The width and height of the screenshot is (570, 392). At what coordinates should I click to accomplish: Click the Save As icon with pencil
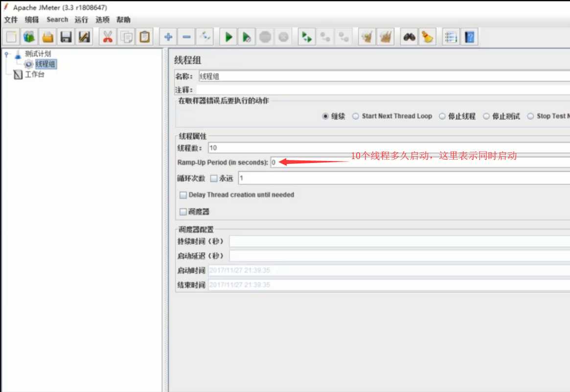click(x=84, y=37)
